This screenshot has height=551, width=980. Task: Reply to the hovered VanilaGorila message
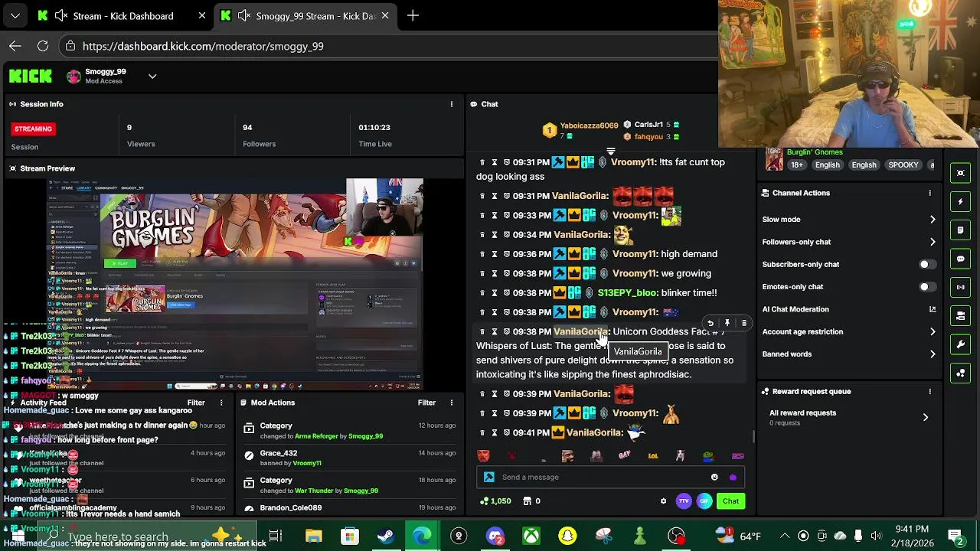[710, 323]
